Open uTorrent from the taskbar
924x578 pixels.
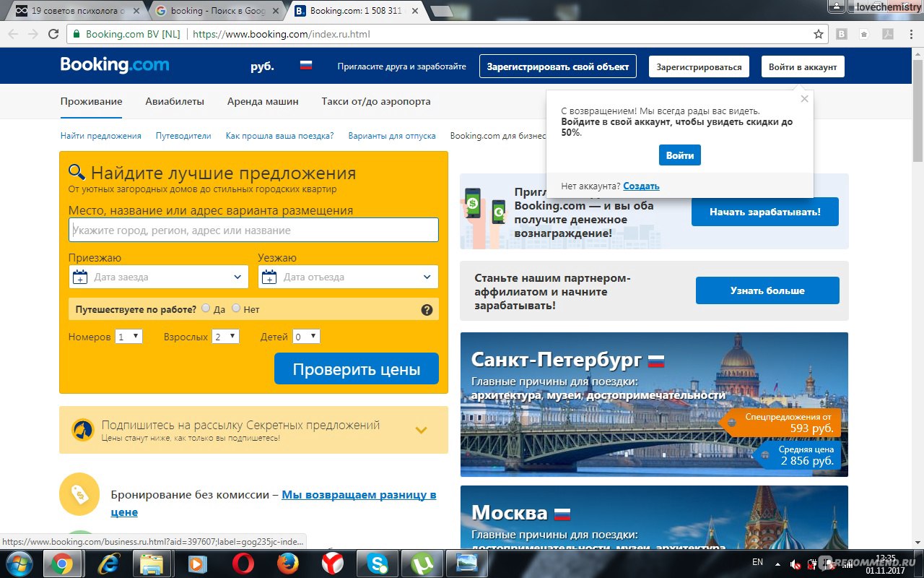coord(421,563)
